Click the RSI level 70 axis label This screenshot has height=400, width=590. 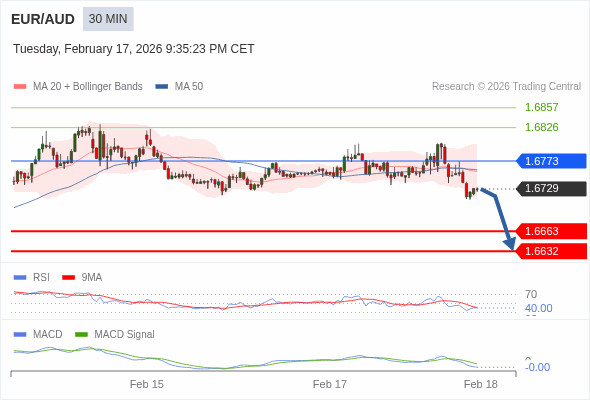point(531,294)
